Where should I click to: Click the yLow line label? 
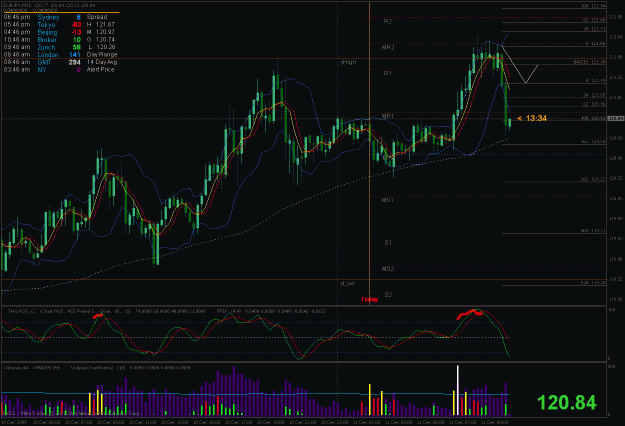pyautogui.click(x=347, y=283)
